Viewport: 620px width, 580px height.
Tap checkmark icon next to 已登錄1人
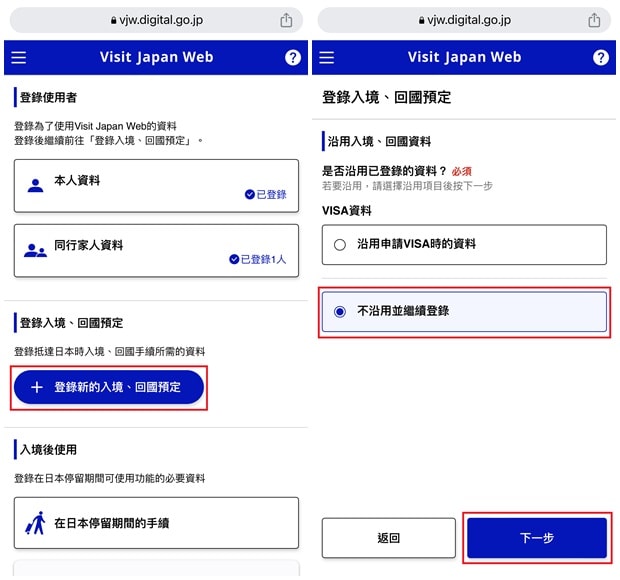click(234, 259)
